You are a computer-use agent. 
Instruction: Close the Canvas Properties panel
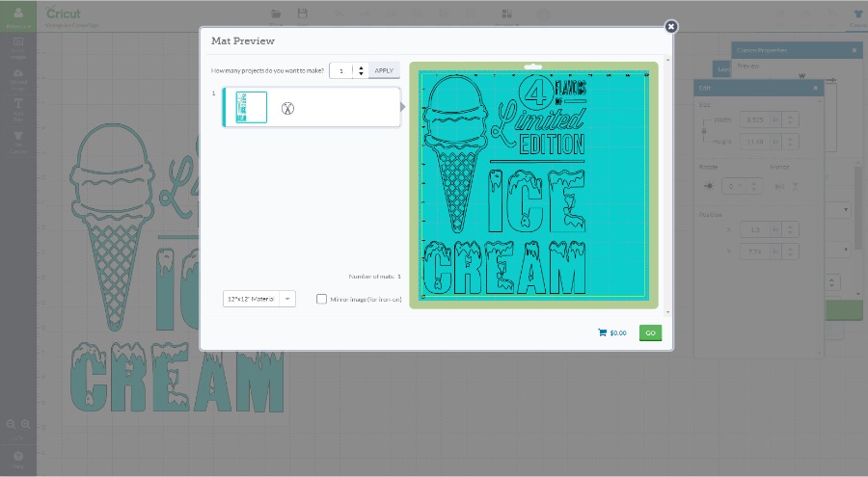pyautogui.click(x=854, y=50)
